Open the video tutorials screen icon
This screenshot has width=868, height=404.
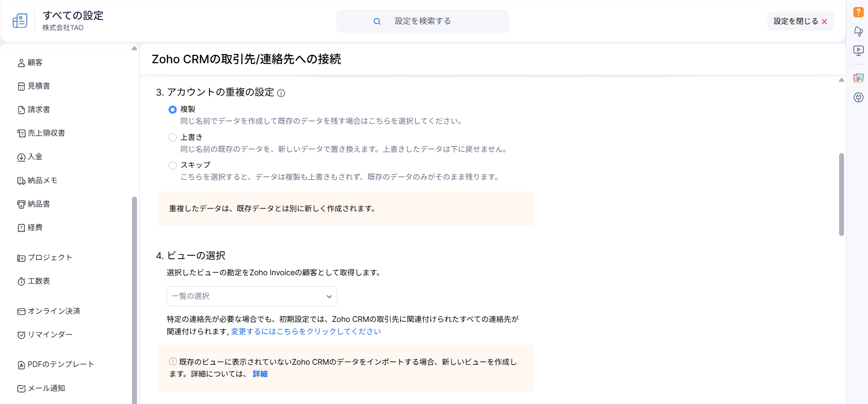pos(858,50)
